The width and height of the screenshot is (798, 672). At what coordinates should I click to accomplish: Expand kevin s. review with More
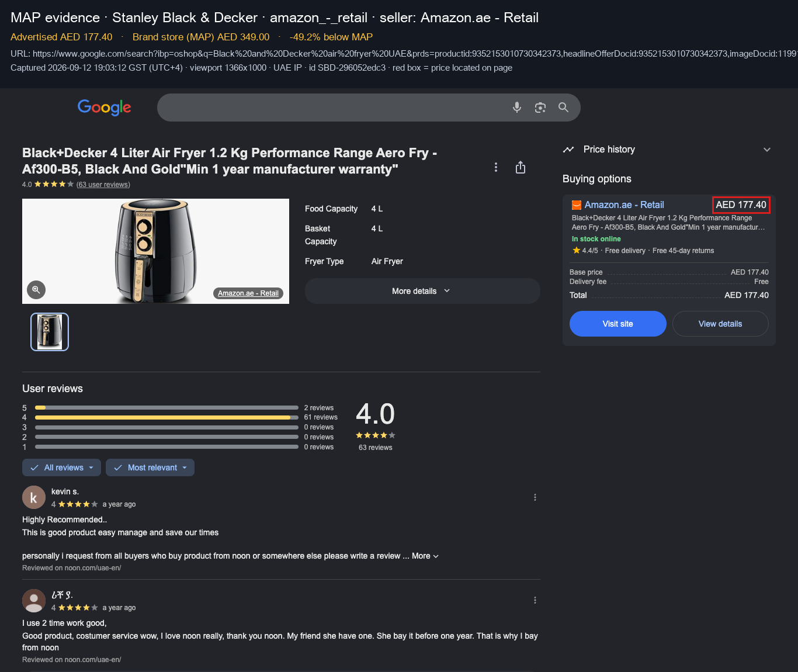[425, 556]
